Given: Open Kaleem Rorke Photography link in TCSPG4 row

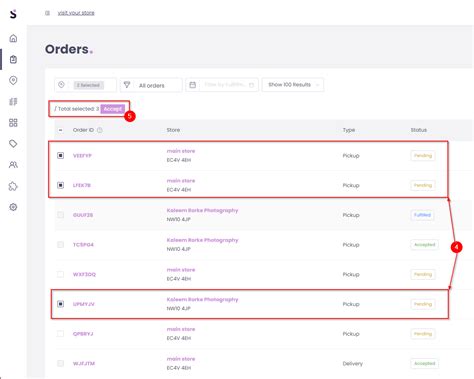Looking at the screenshot, I should coord(202,240).
